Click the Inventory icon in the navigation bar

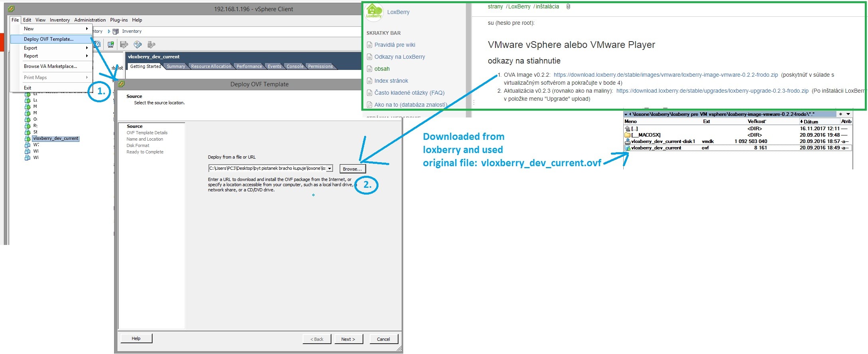click(x=116, y=31)
